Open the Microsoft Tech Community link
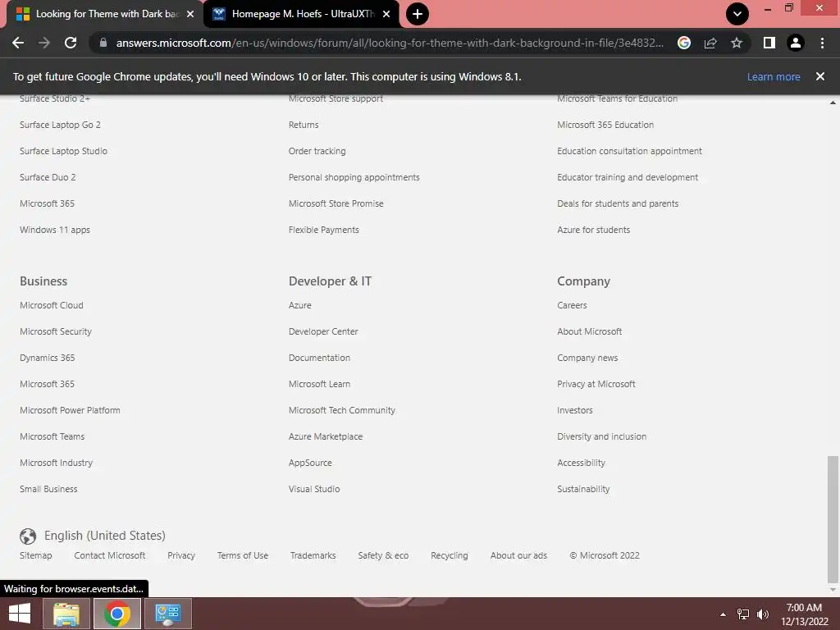 (x=342, y=410)
